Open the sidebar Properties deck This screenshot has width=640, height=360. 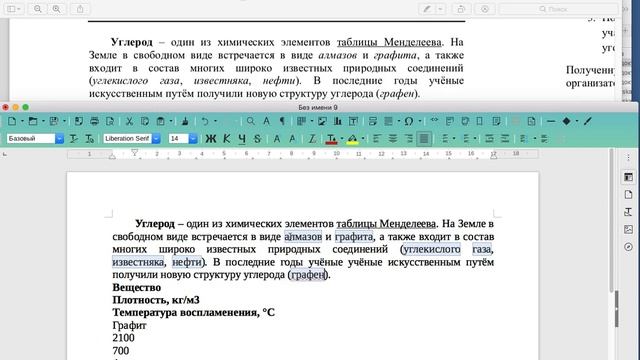point(629,177)
